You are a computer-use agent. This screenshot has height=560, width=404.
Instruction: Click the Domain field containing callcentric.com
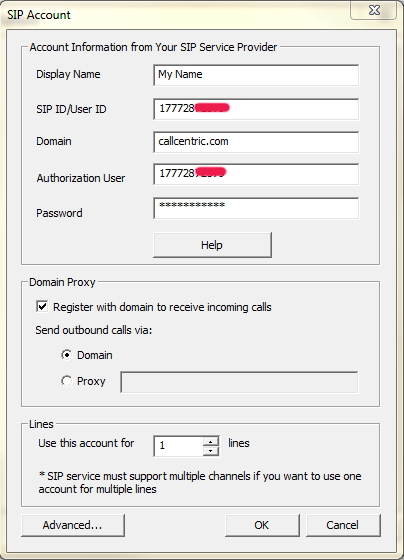coord(256,142)
